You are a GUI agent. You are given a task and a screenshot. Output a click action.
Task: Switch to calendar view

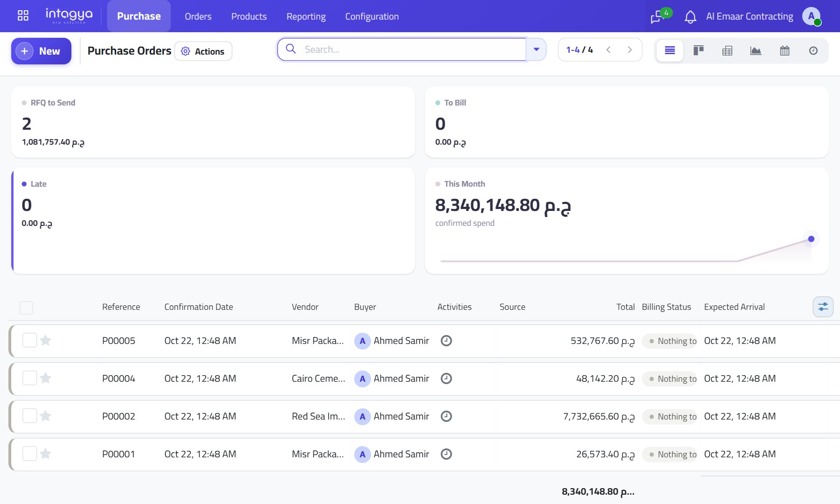click(784, 50)
